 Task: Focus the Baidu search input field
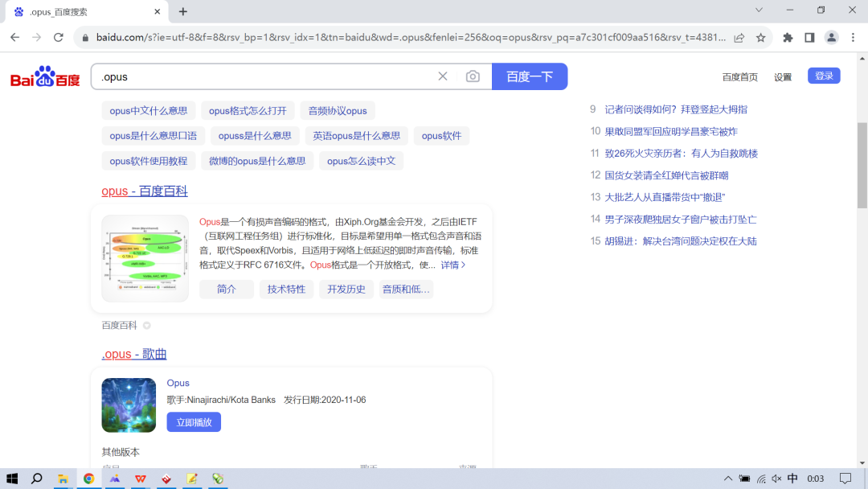264,76
